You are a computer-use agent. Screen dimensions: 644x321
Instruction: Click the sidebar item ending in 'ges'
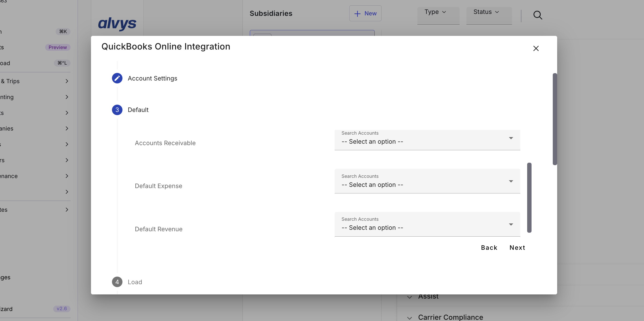tap(5, 277)
